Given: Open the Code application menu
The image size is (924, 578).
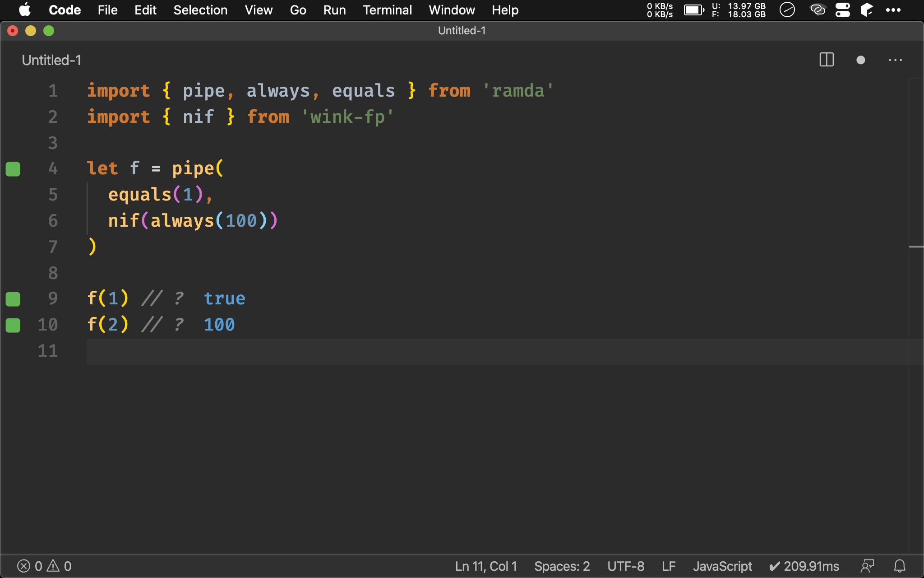Looking at the screenshot, I should (65, 10).
